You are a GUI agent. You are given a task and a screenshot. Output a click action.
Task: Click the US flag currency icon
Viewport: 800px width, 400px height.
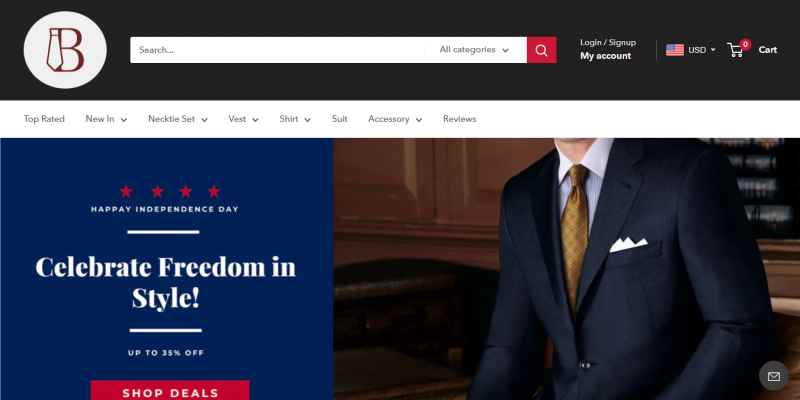coord(674,50)
